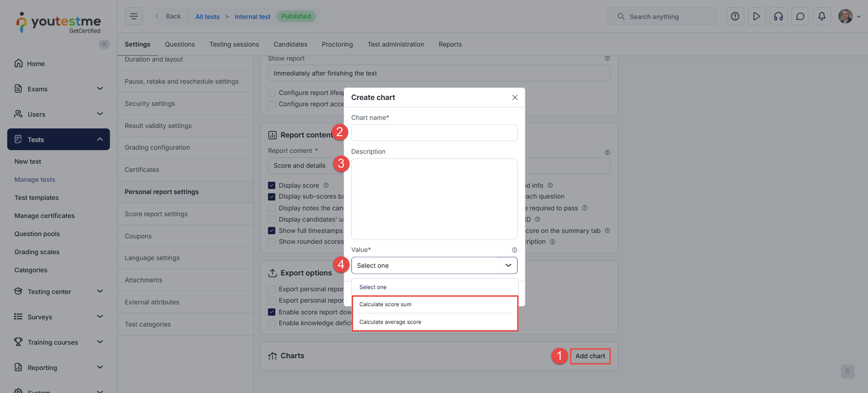Screen dimensions: 868x393
Task: Open the help question mark icon
Action: point(735,16)
